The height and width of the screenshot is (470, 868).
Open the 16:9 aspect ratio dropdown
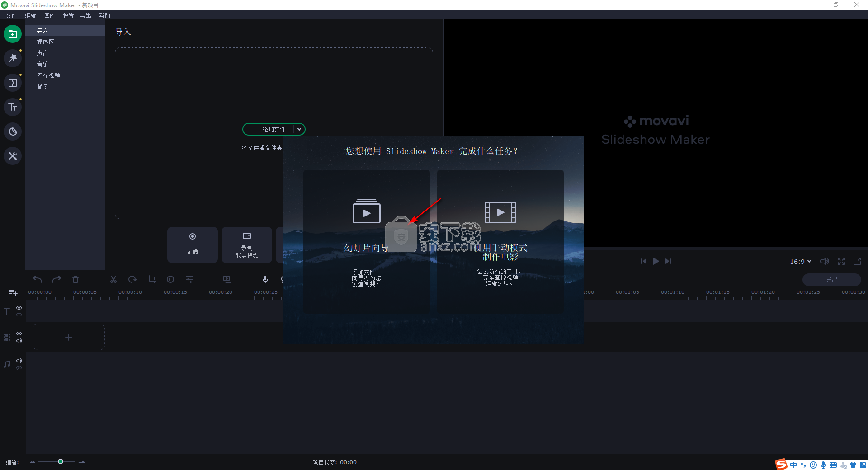pos(801,261)
